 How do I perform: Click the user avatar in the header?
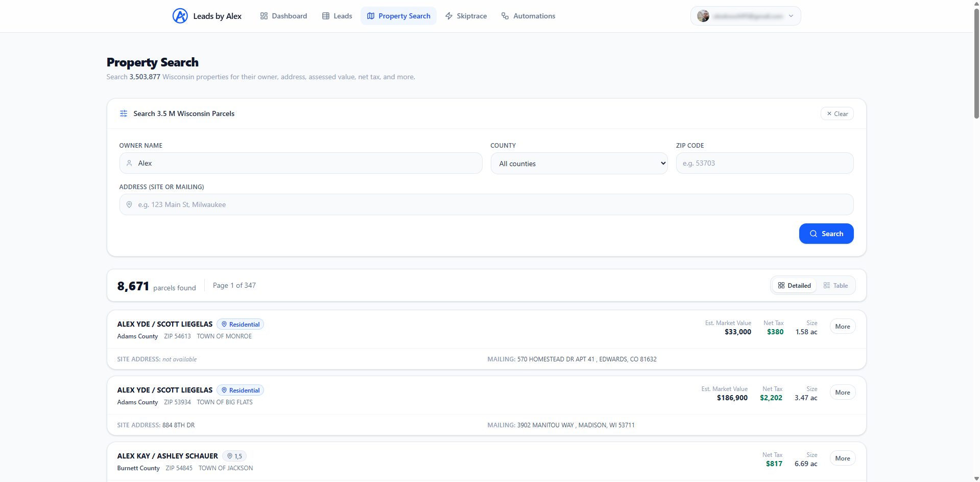(703, 16)
